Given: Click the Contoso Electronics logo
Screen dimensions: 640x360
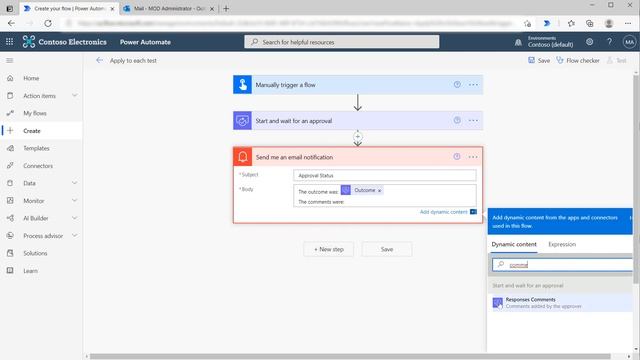Looking at the screenshot, I should [64, 42].
